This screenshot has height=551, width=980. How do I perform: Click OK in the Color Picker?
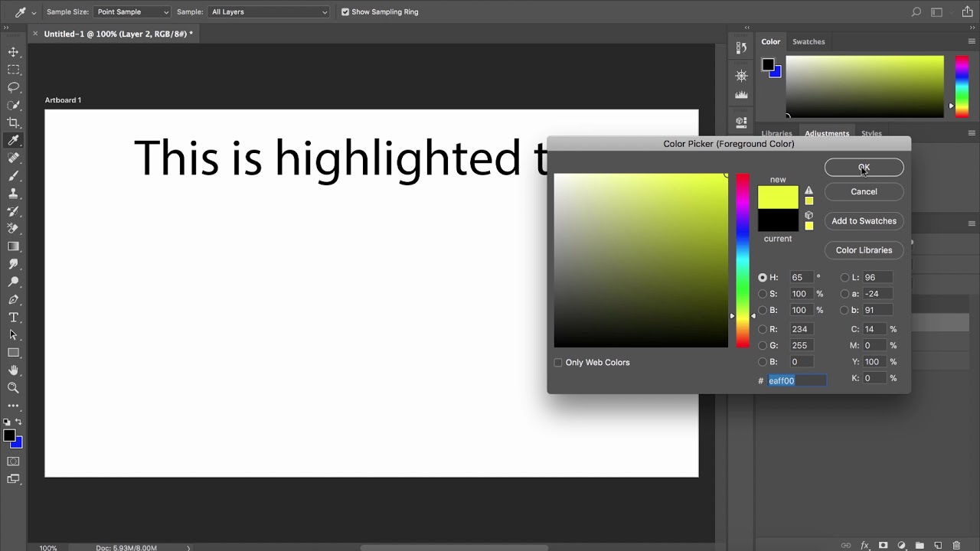(864, 168)
